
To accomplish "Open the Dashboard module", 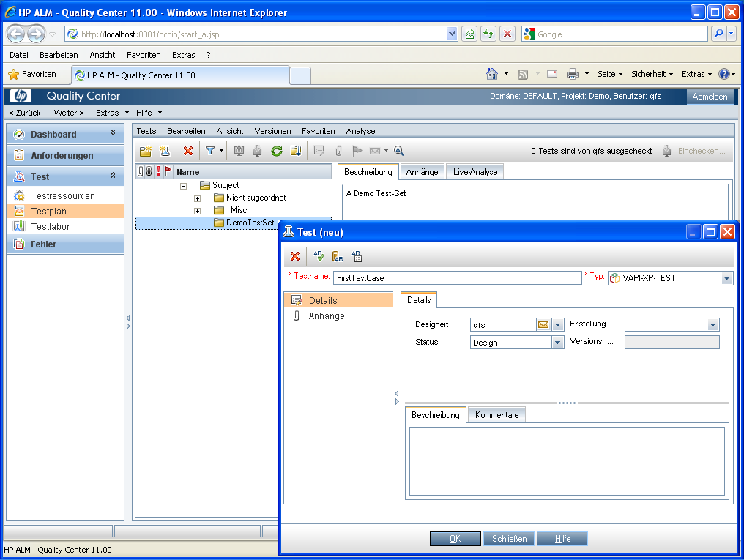I will pos(65,134).
